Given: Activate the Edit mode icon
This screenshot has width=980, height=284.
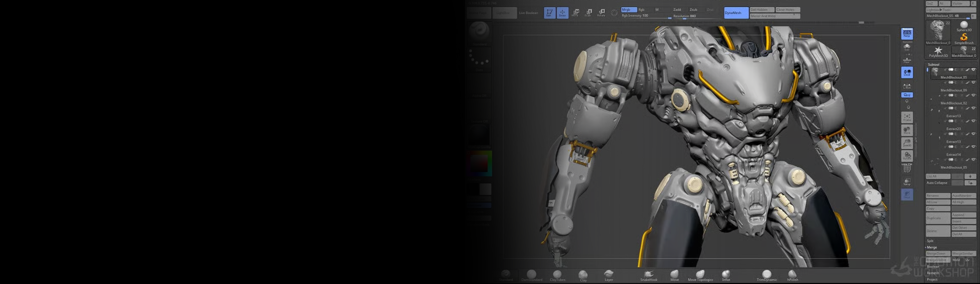Looking at the screenshot, I should tap(549, 13).
